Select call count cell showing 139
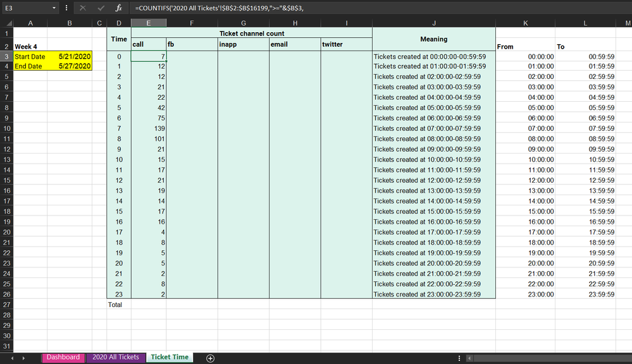632x364 pixels. pos(148,128)
